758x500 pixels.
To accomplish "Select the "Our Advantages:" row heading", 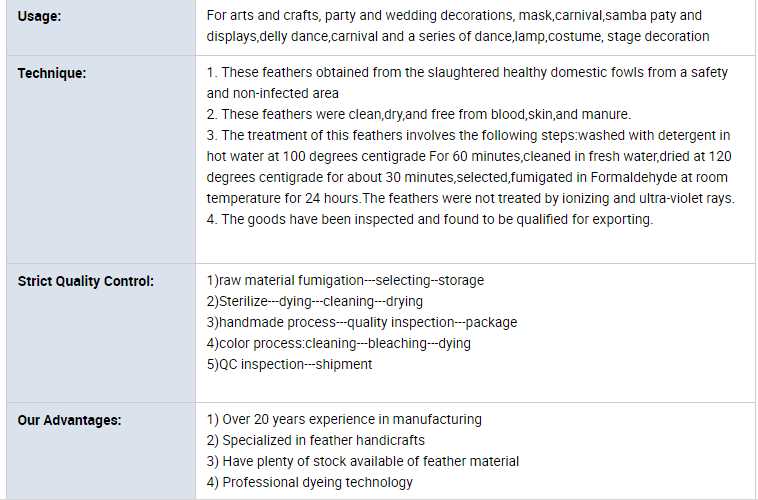I will tap(69, 420).
